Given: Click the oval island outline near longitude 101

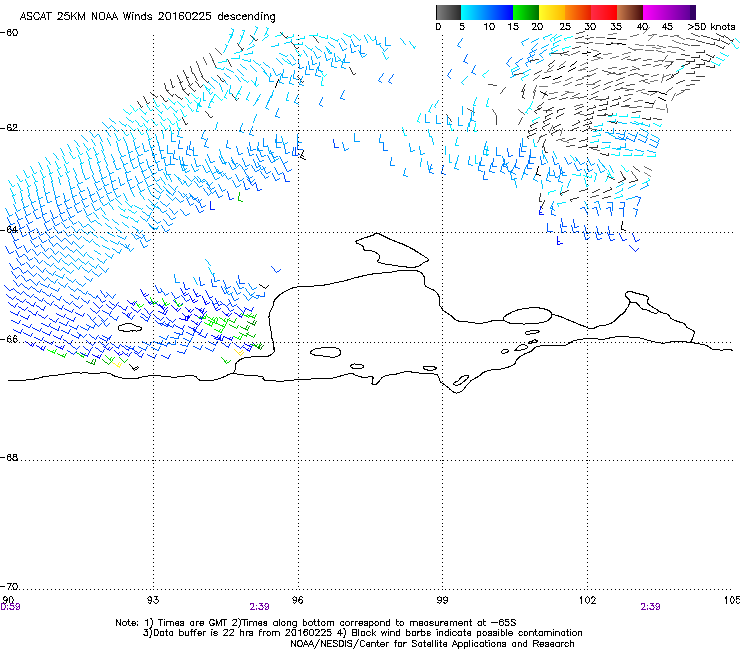Looking at the screenshot, I should point(528,315).
